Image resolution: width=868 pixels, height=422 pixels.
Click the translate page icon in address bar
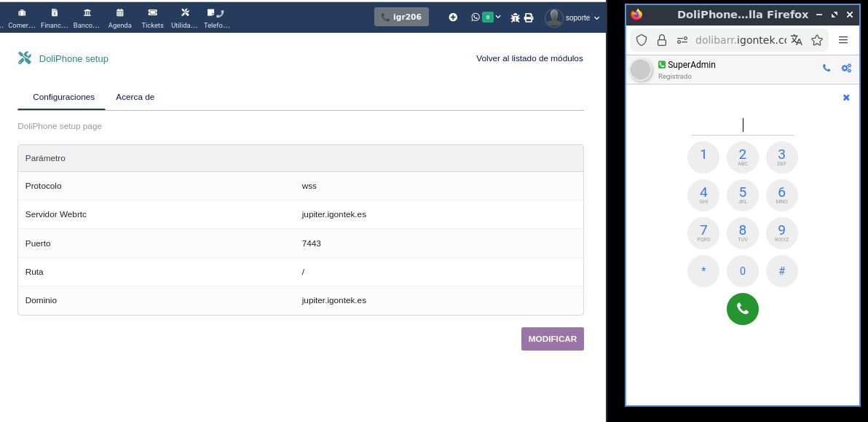[x=797, y=40]
